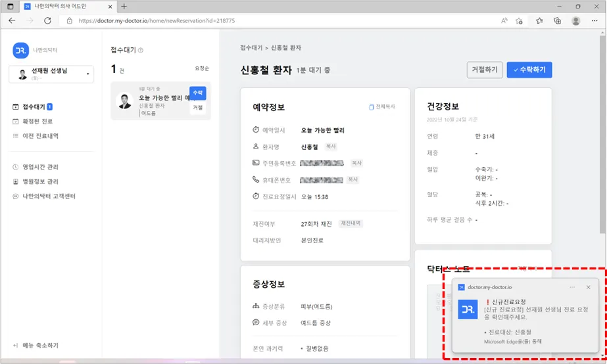The width and height of the screenshot is (607, 364).
Task: Open the favorites list icon
Action: (539, 21)
